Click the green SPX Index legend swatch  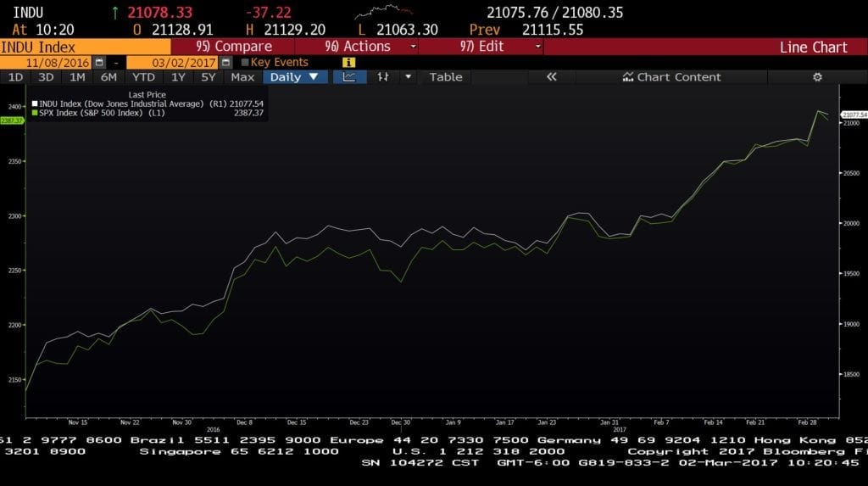click(35, 113)
